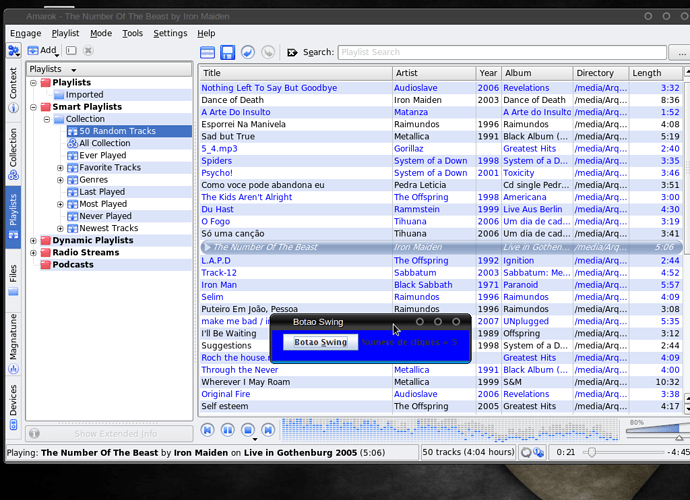This screenshot has height=500, width=690.
Task: Sort by the Title column header
Action: click(295, 73)
